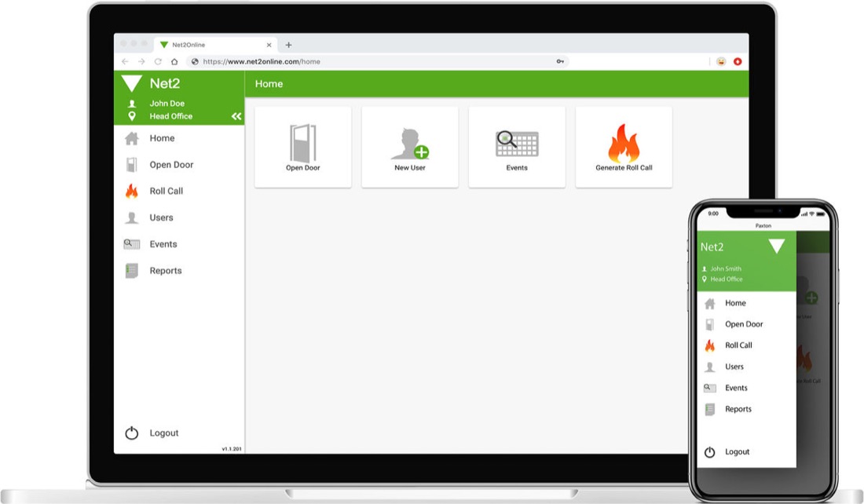Click the magnifier calendar icon in laptop sidebar
Image resolution: width=864 pixels, height=504 pixels.
tap(132, 244)
